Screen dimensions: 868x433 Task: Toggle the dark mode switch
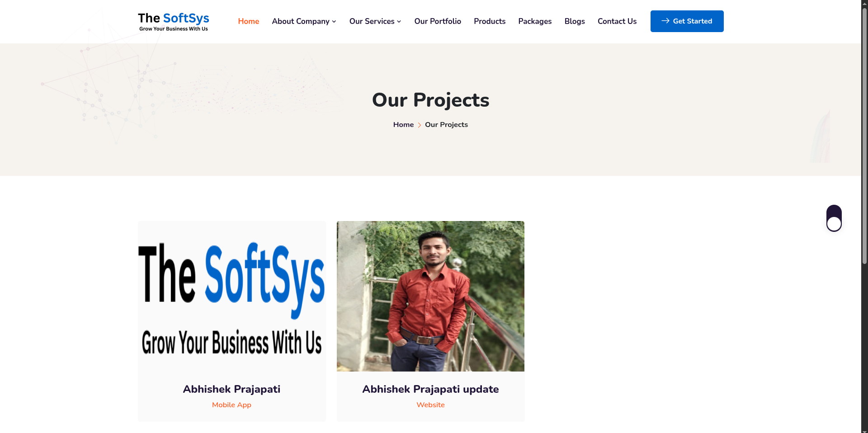point(834,218)
